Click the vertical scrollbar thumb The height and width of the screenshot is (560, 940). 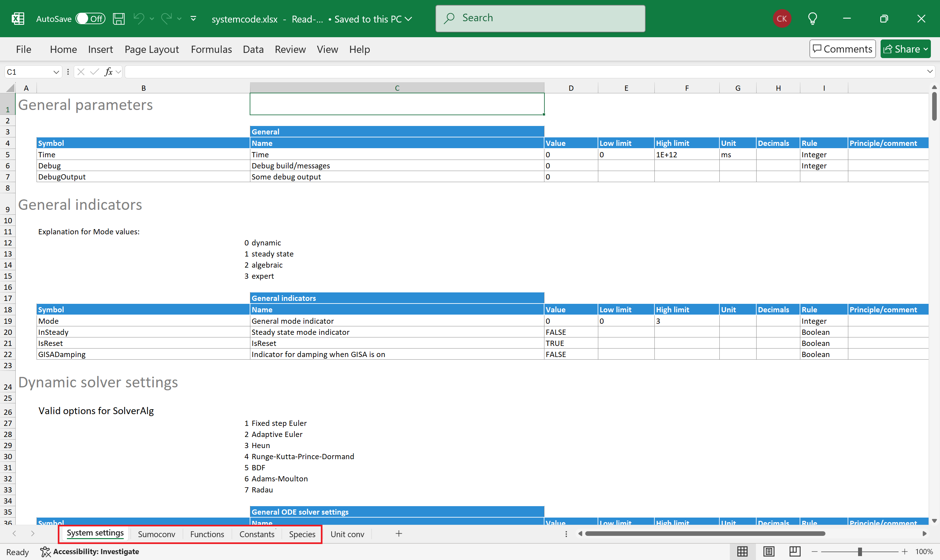[x=934, y=106]
